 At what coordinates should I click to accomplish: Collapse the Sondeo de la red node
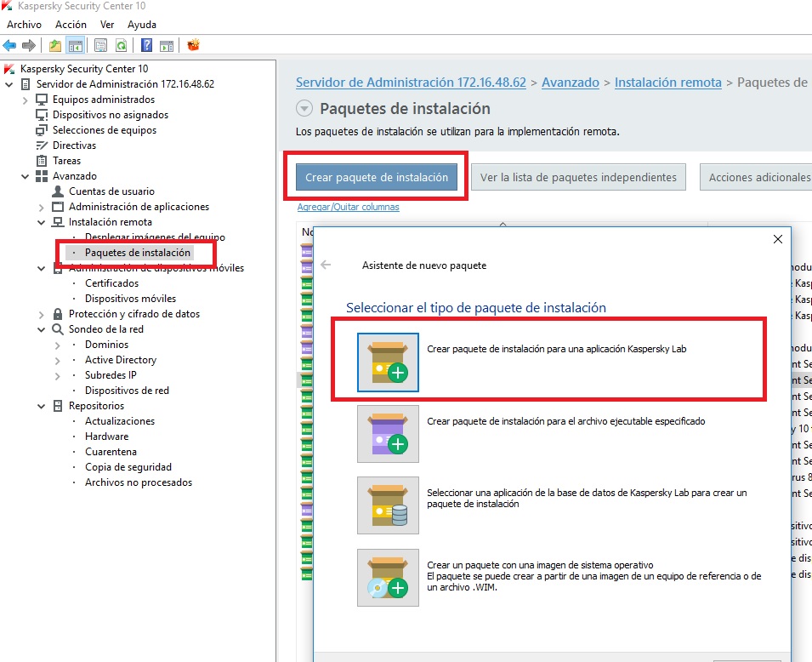click(42, 329)
